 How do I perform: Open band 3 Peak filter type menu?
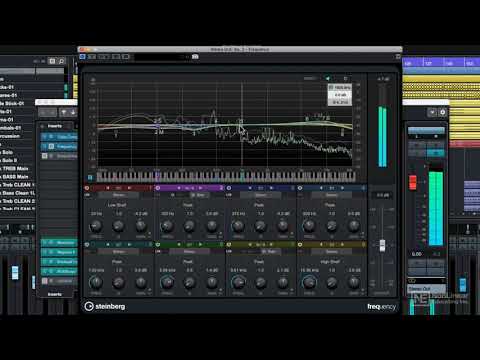(259, 205)
